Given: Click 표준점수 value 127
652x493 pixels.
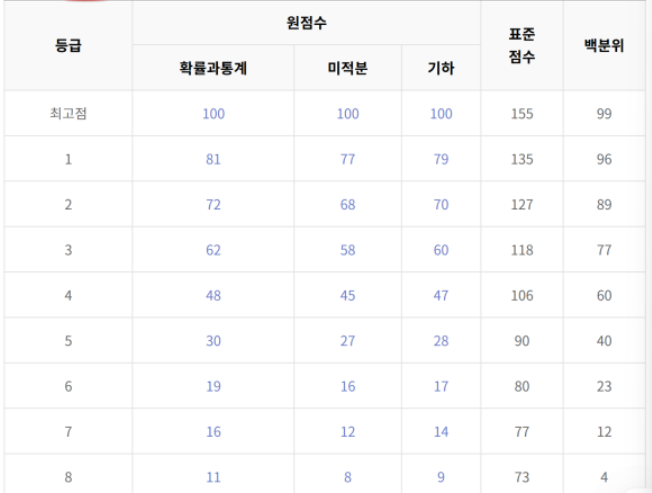Looking at the screenshot, I should (x=522, y=204).
